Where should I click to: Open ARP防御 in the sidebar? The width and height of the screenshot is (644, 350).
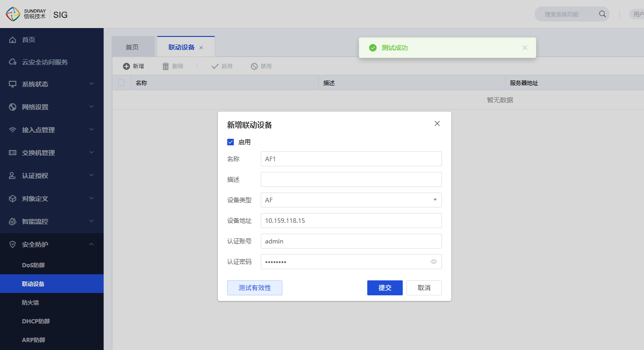click(x=52, y=340)
